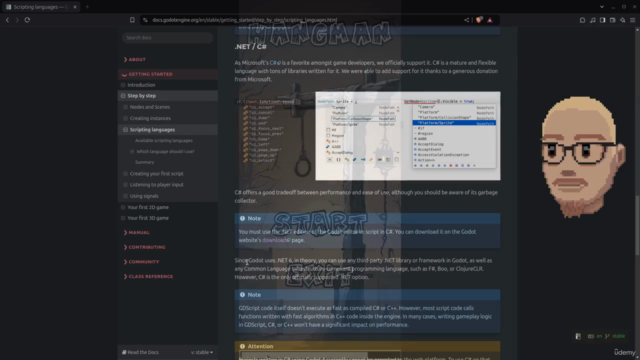Expand the Listening to player input plus box

click(x=125, y=184)
